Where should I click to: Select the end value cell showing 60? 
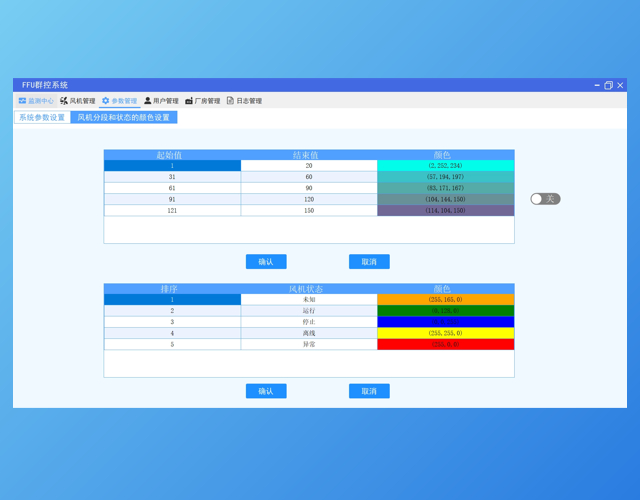[x=309, y=177]
